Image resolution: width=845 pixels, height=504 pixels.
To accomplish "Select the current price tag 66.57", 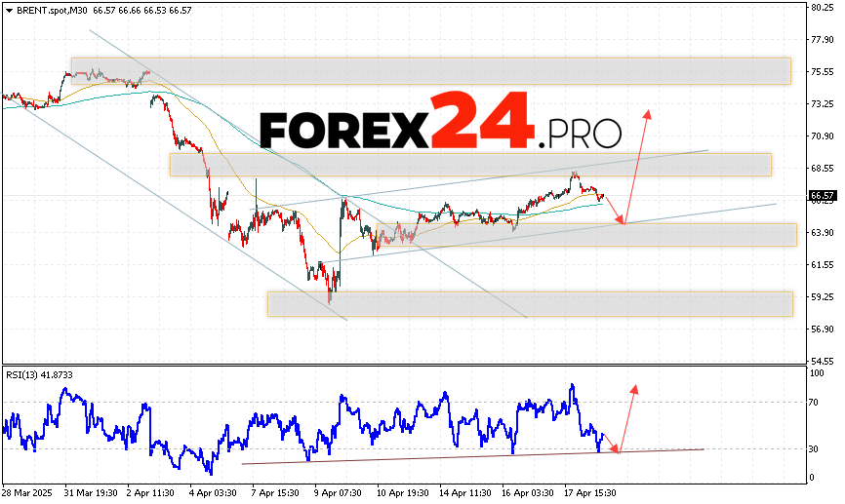I will (x=822, y=196).
